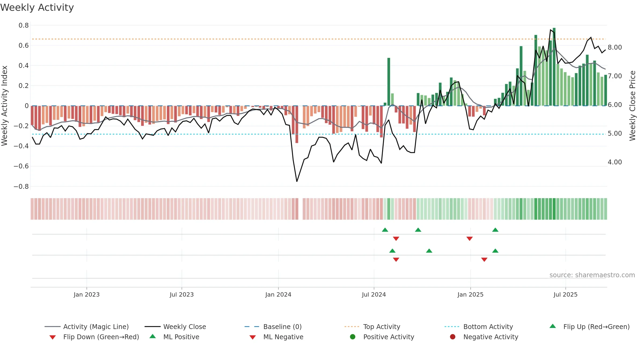Click the Jan 2023 axis label
The width and height of the screenshot is (644, 362).
pos(87,294)
